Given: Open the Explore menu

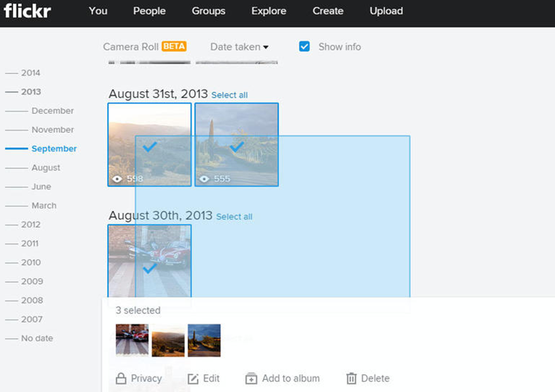Looking at the screenshot, I should (269, 11).
